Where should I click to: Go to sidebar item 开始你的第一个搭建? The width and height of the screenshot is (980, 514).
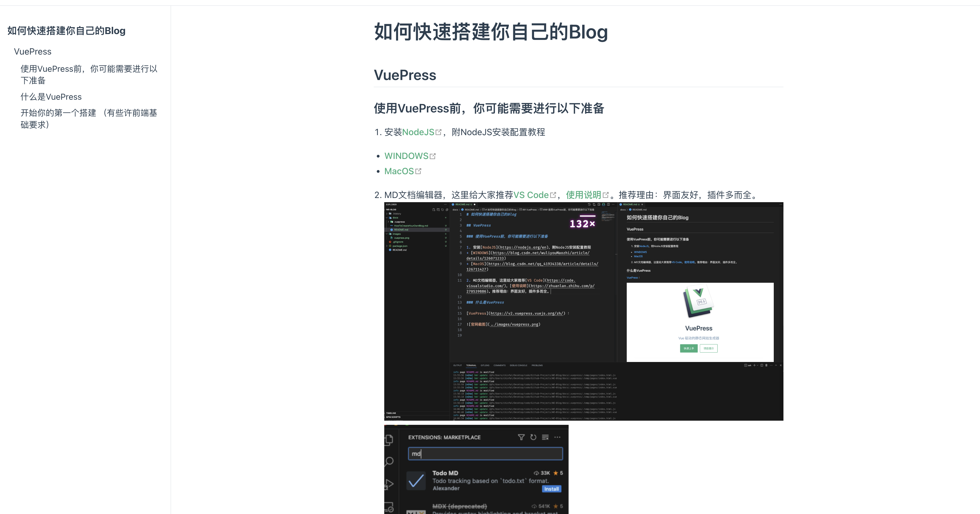(89, 119)
